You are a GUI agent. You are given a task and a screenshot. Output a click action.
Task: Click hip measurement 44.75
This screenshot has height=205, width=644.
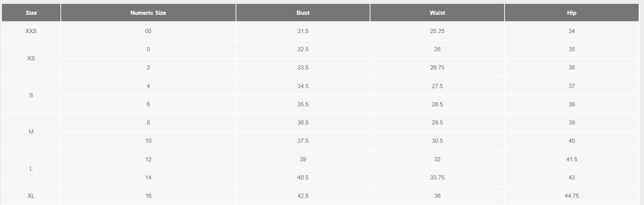click(x=572, y=196)
